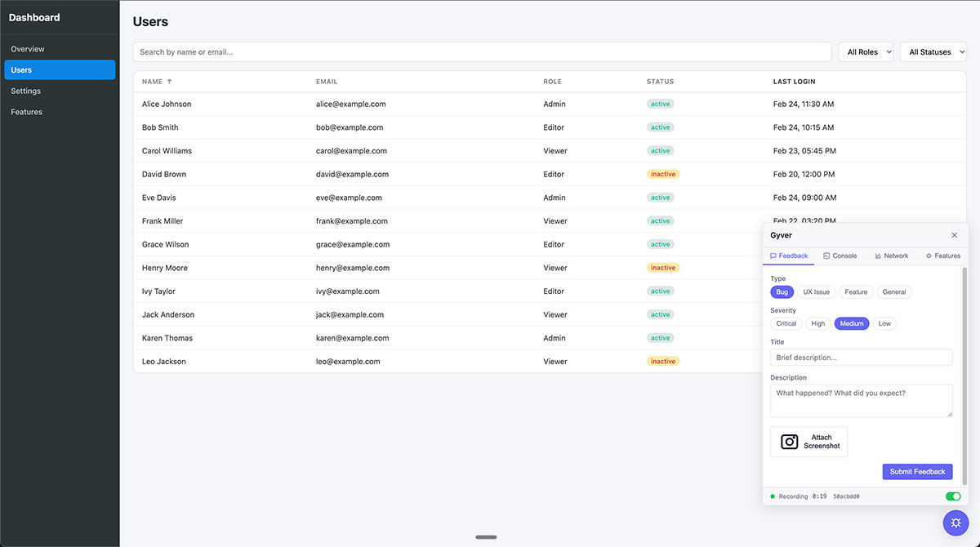Switch to the Console tab
This screenshot has width=980, height=547.
841,256
